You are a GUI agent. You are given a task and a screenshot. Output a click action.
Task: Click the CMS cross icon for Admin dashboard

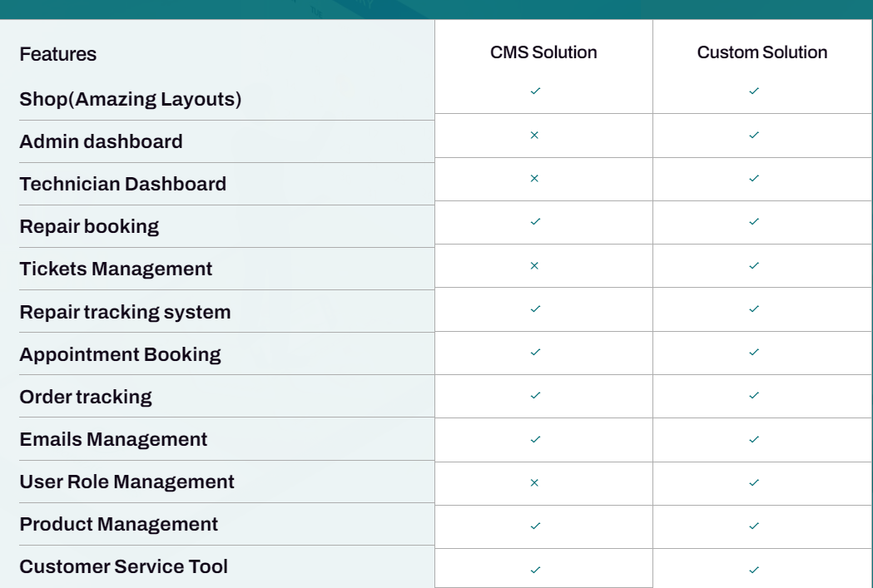point(534,135)
